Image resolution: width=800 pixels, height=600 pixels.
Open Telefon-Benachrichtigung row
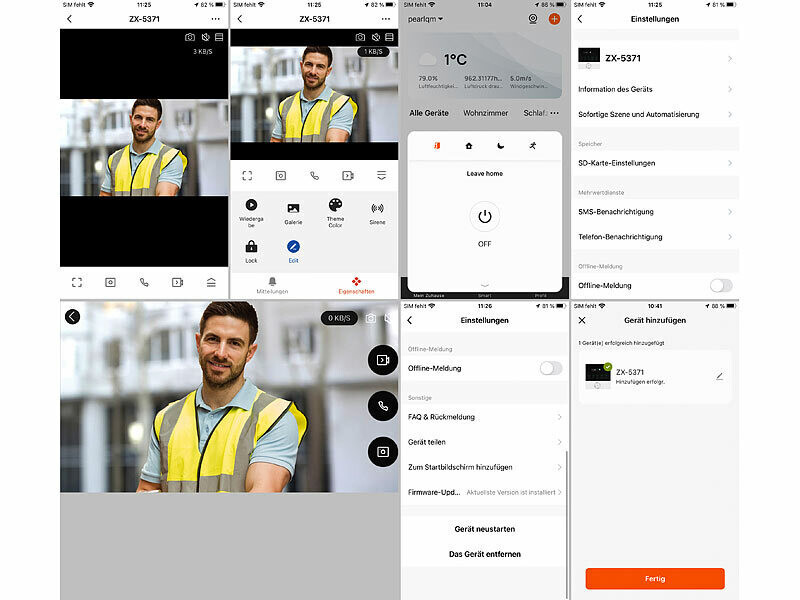(656, 237)
